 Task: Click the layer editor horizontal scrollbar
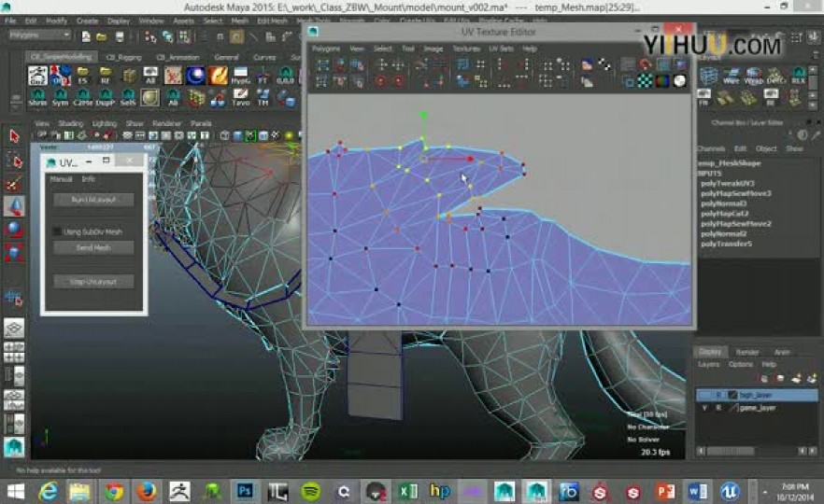(x=731, y=451)
